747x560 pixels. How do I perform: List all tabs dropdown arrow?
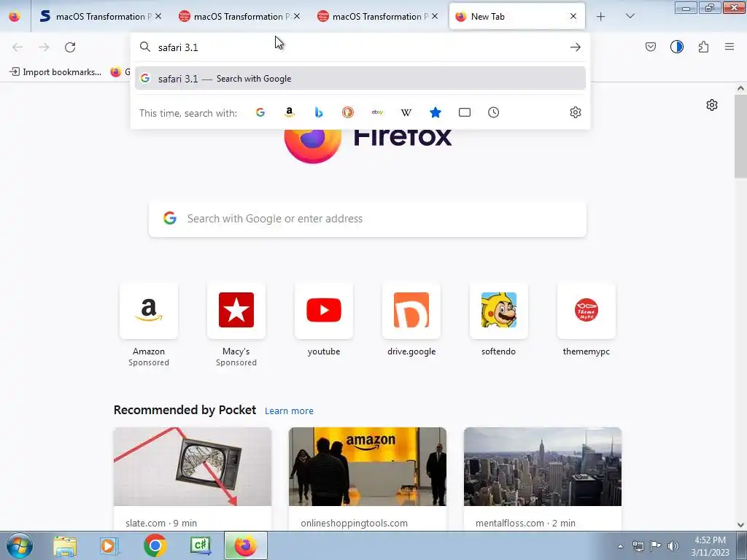click(x=630, y=16)
